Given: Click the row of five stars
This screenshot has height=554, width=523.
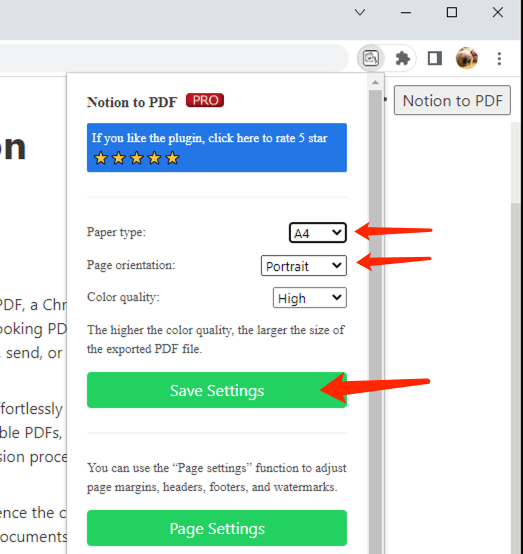Looking at the screenshot, I should 136,158.
